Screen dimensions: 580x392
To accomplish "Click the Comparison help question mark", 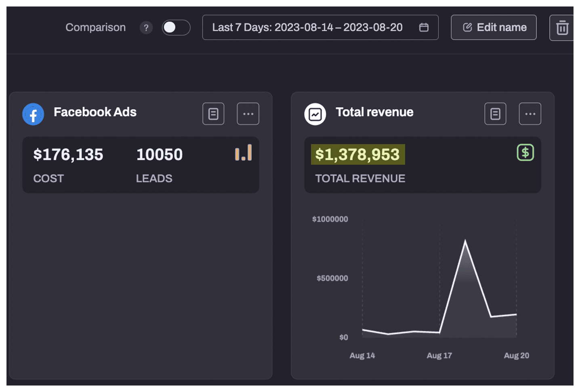I will click(x=146, y=28).
